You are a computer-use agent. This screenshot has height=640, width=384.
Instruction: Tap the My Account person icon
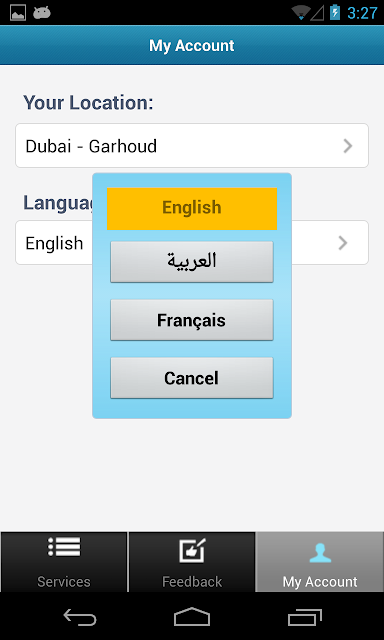pos(320,553)
